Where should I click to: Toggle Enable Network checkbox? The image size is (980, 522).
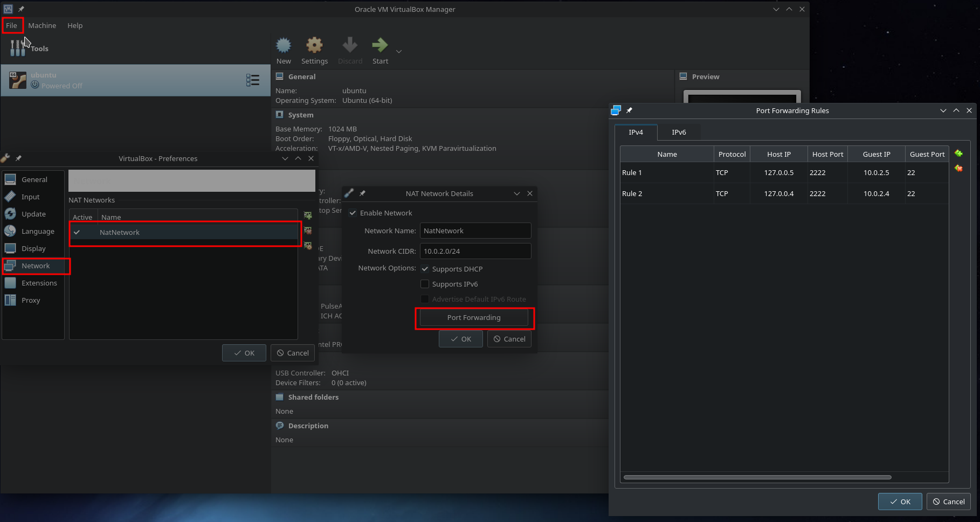click(x=353, y=213)
